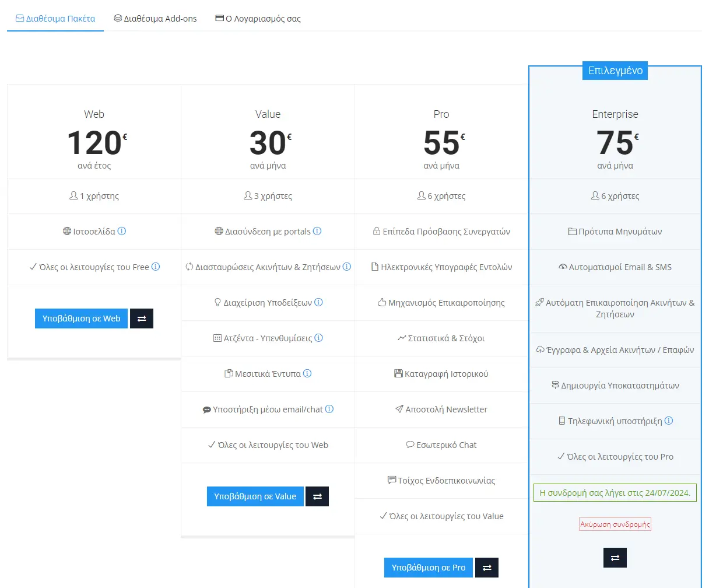Click info icon beside Διασύνδεση με portals
Screen dimensions: 709x588
[x=317, y=231]
